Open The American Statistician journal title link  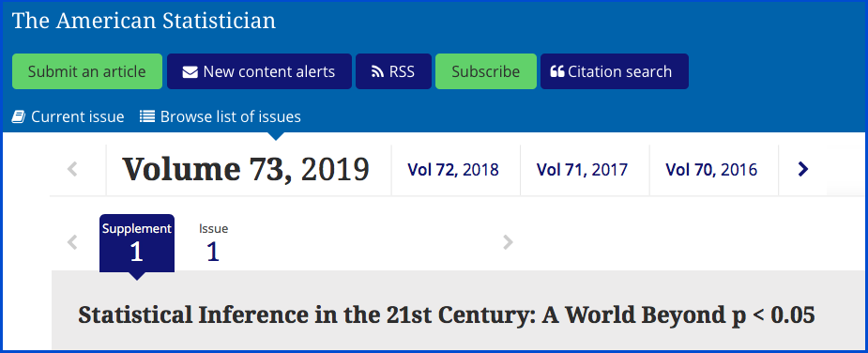[x=144, y=21]
